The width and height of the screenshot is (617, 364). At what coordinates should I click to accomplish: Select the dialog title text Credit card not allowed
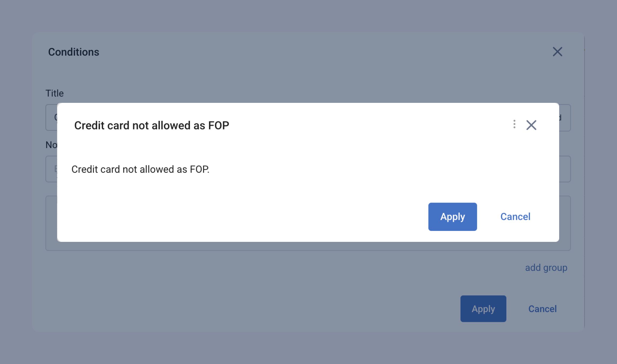152,125
